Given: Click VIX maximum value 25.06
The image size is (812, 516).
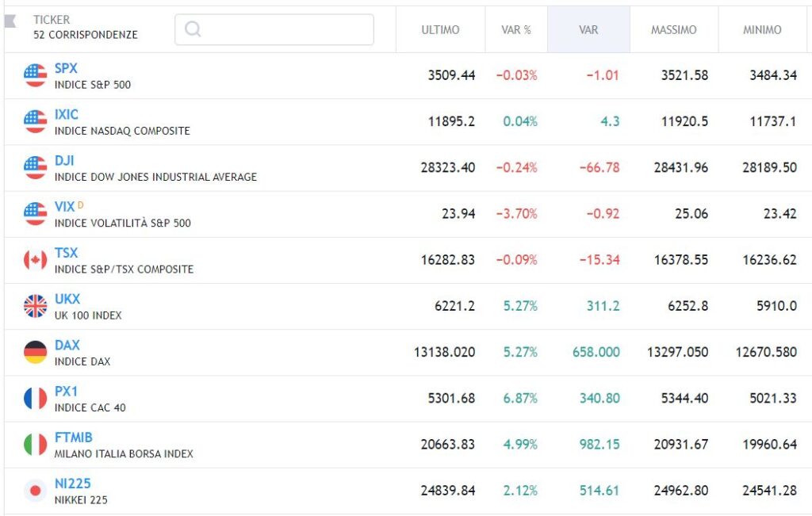Looking at the screenshot, I should coord(691,214).
